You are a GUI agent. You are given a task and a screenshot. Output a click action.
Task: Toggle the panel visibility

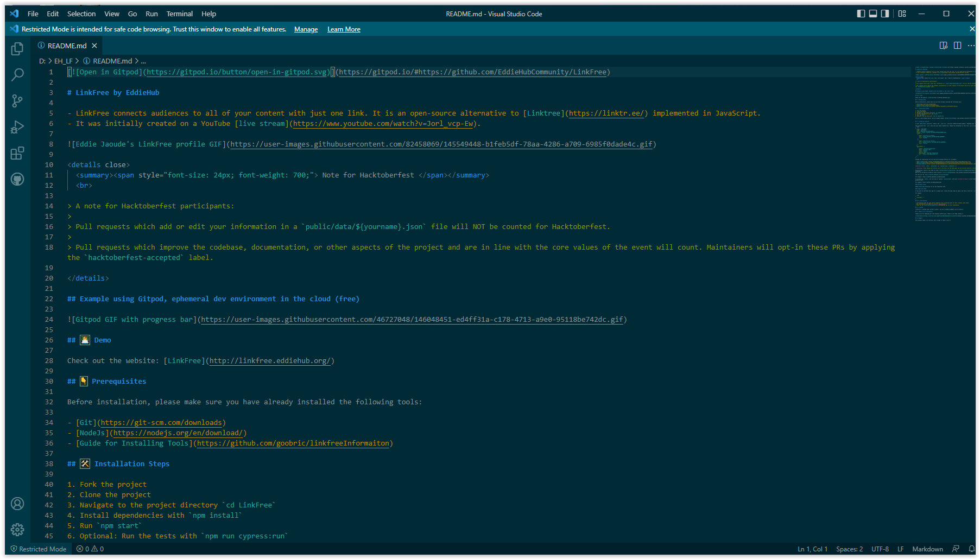point(872,14)
